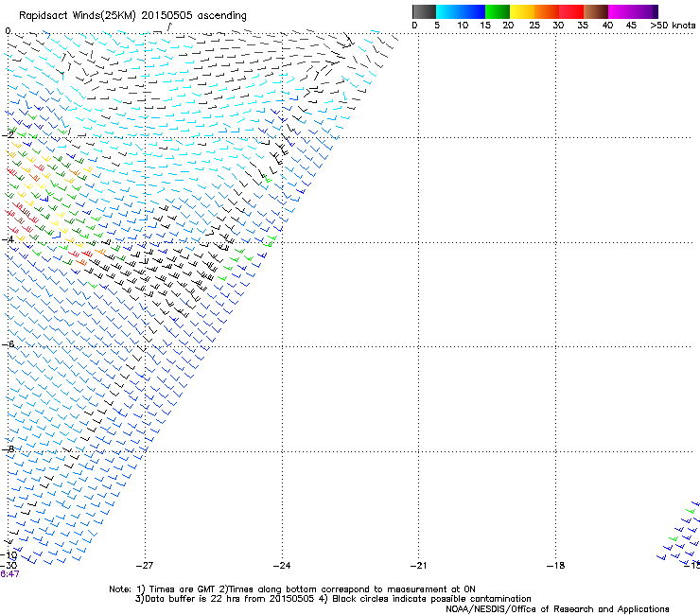Click the '-24' longitude axis label
The height and width of the screenshot is (615, 700).
coord(282,566)
